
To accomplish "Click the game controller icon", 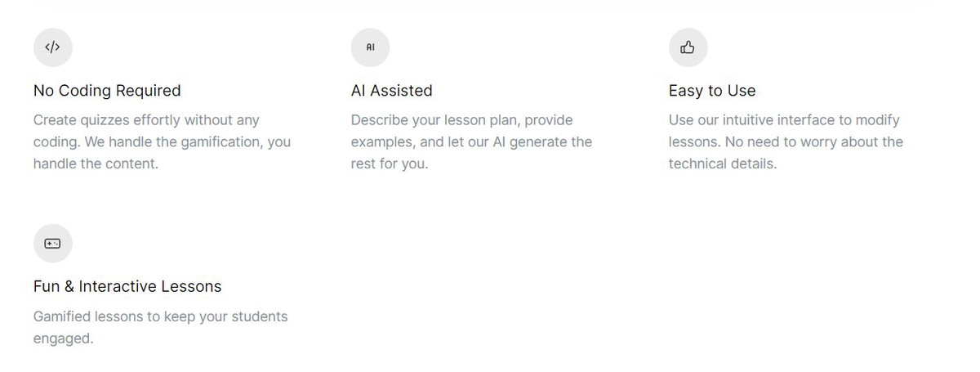I will pos(52,244).
